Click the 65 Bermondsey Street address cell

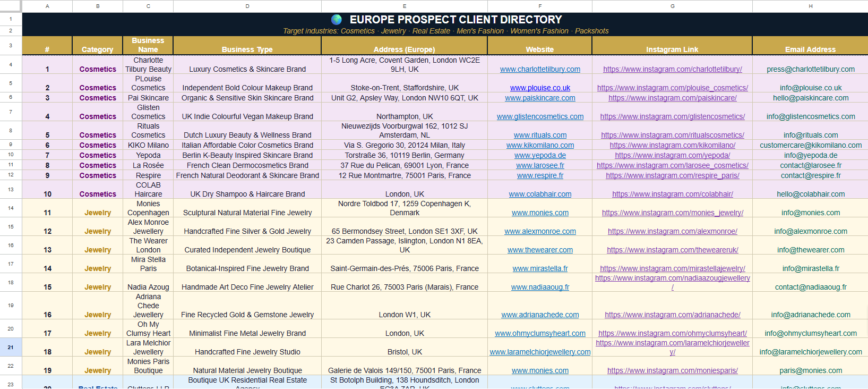pyautogui.click(x=405, y=226)
